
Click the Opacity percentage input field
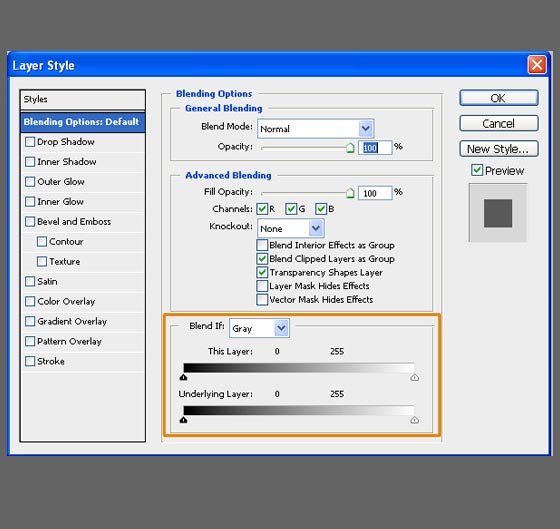pos(375,147)
